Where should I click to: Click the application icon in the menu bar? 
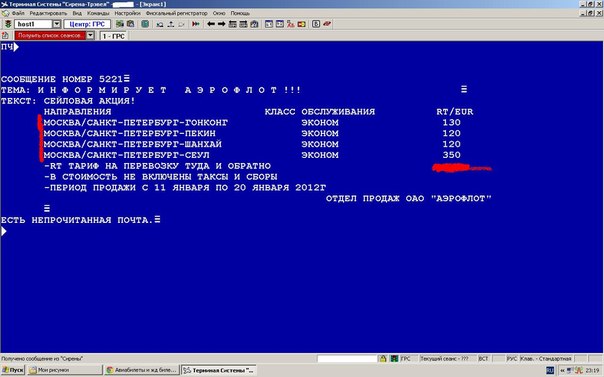[x=5, y=13]
